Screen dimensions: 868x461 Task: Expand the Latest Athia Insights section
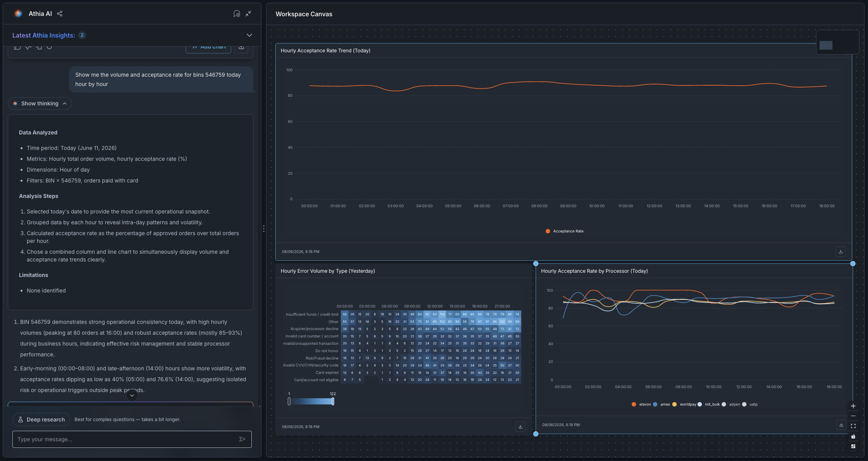click(x=249, y=35)
